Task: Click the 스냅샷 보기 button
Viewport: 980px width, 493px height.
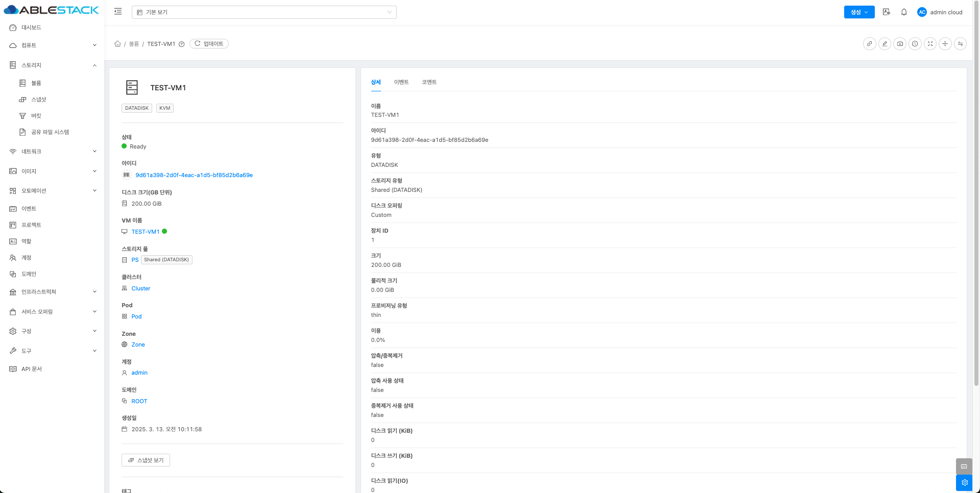Action: (146, 460)
